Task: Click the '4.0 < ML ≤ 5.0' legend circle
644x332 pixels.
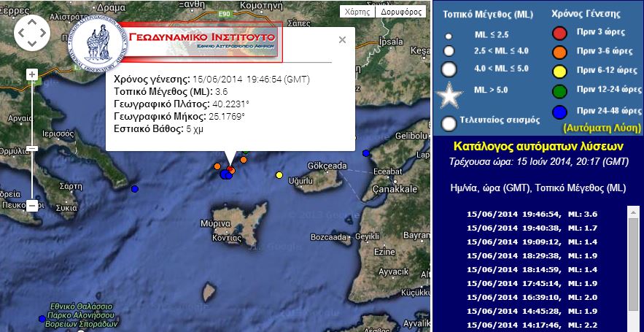Action: pos(449,69)
